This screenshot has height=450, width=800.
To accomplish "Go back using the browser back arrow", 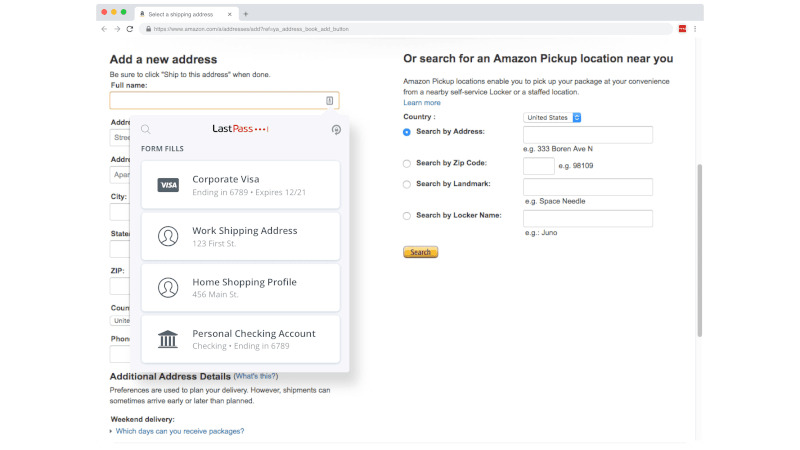I will [x=104, y=29].
